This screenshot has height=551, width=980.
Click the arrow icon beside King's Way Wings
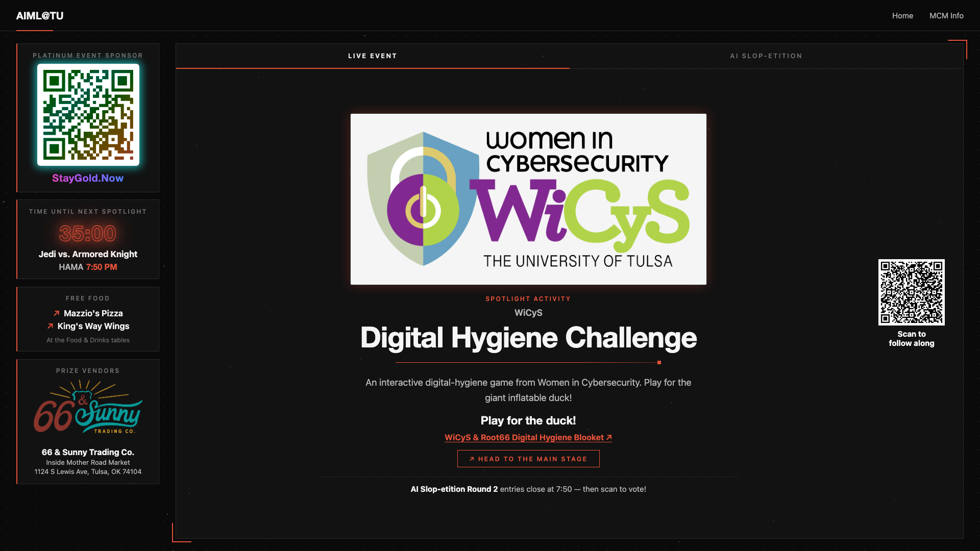tap(50, 326)
